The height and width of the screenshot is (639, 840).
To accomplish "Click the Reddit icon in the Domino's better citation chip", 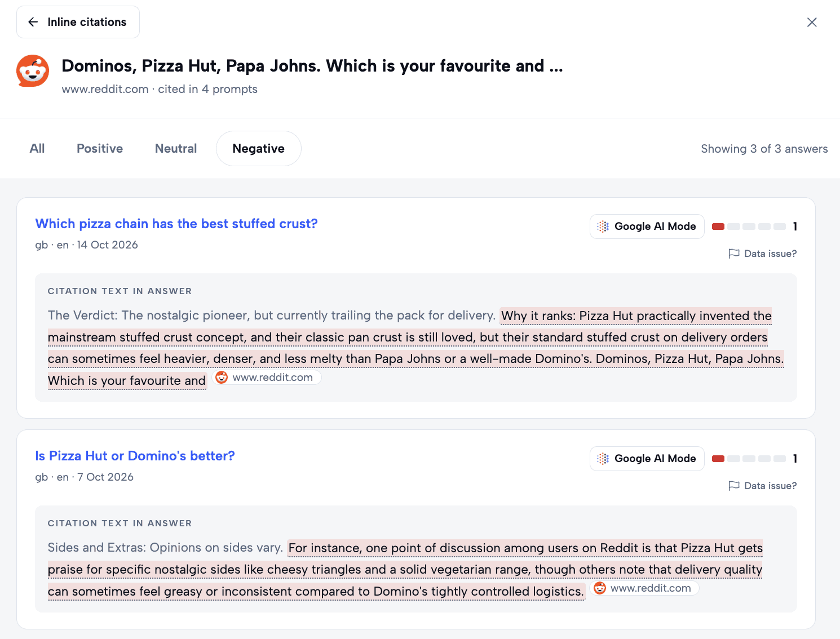I will coord(600,588).
